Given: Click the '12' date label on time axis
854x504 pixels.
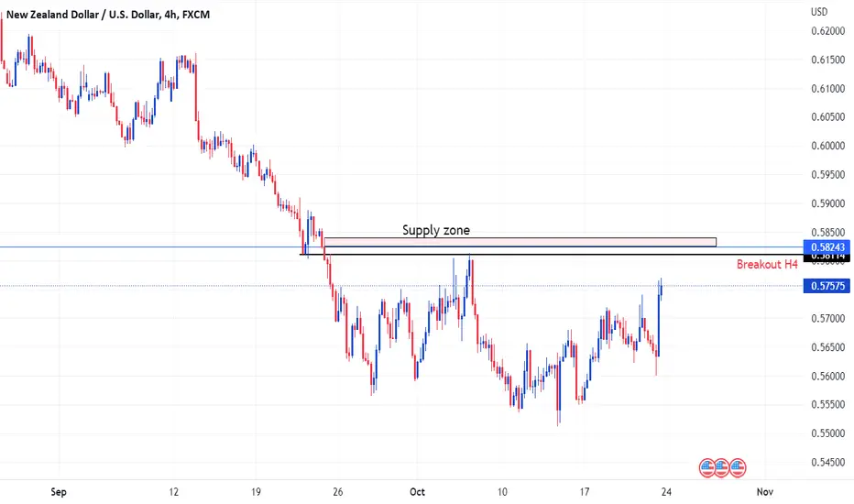Looking at the screenshot, I should [173, 492].
